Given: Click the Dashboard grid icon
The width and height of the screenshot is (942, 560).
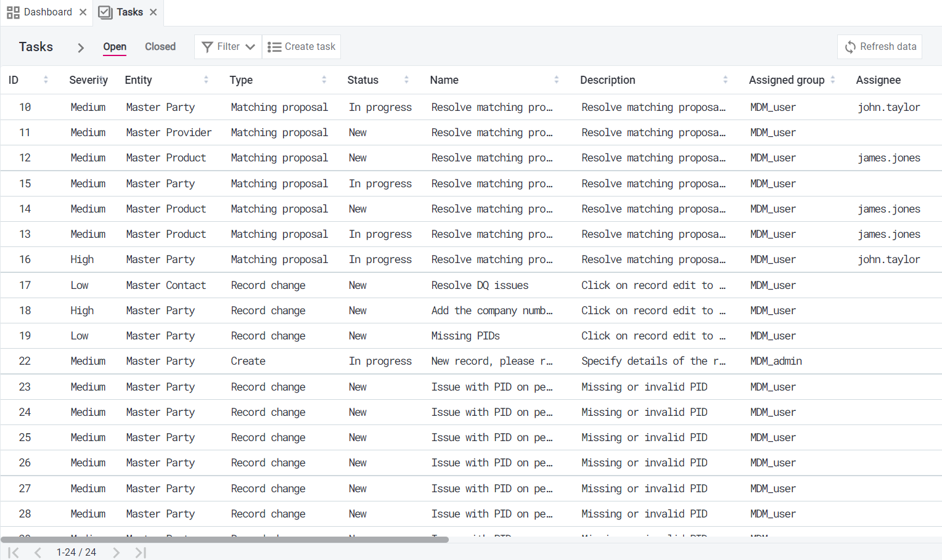Looking at the screenshot, I should (13, 12).
